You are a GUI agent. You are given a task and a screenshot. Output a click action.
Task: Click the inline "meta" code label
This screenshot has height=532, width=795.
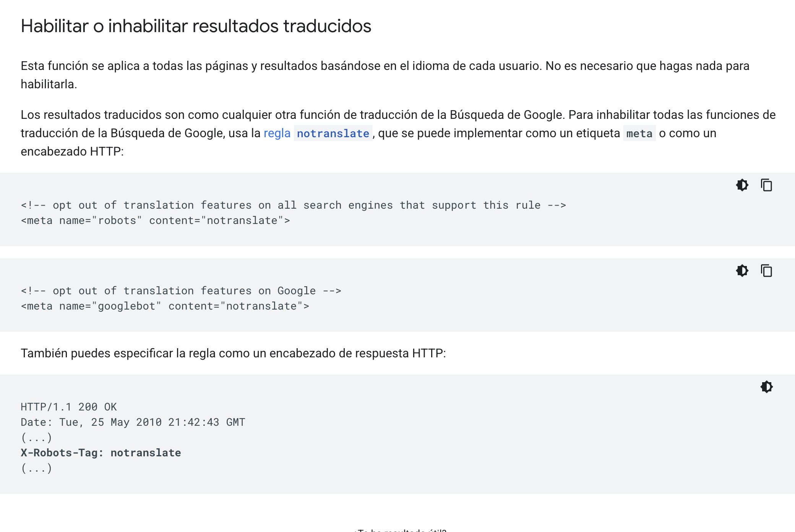click(639, 133)
